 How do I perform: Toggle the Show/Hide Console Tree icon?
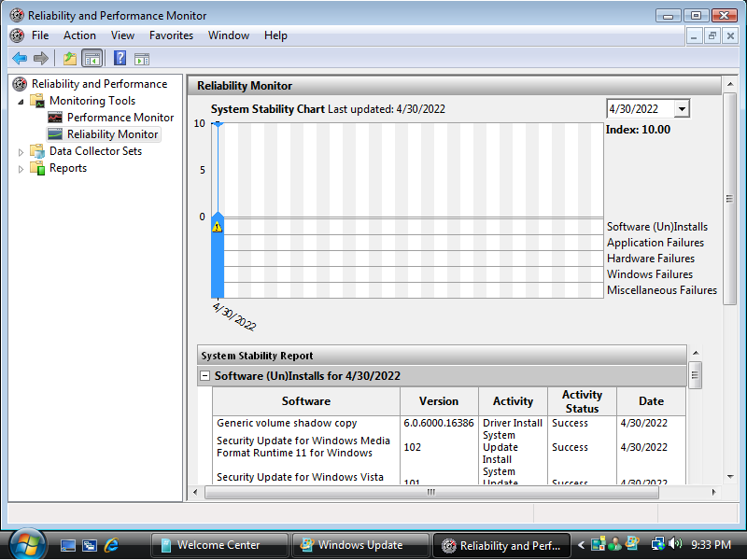92,59
